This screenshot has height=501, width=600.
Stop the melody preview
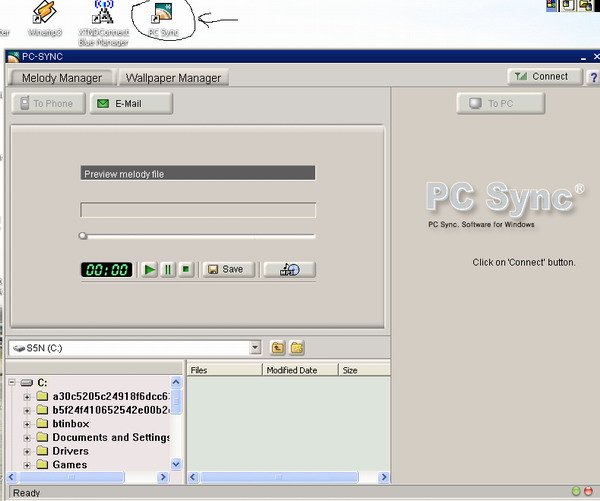pyautogui.click(x=186, y=270)
